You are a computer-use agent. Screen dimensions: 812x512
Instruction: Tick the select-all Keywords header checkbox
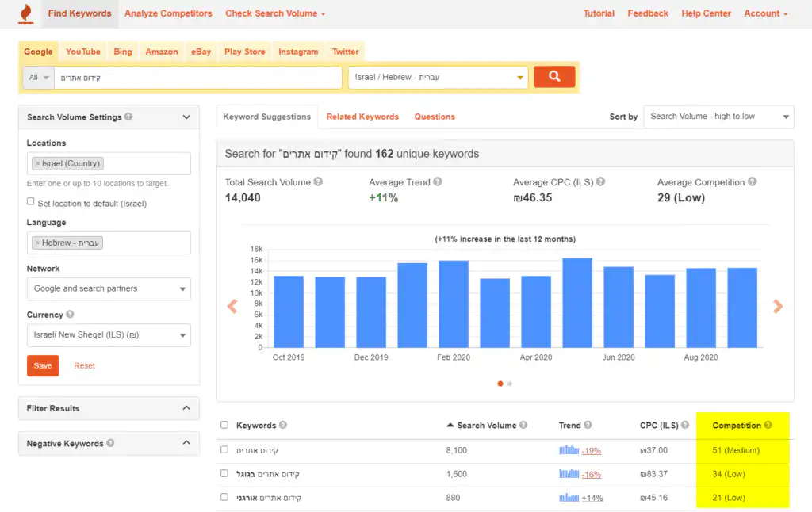[224, 426]
